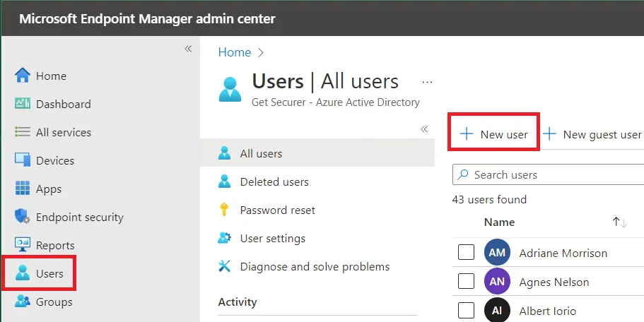Viewport: 644px width, 322px height.
Task: Open Reports icon in sidebar
Action: pyautogui.click(x=23, y=246)
